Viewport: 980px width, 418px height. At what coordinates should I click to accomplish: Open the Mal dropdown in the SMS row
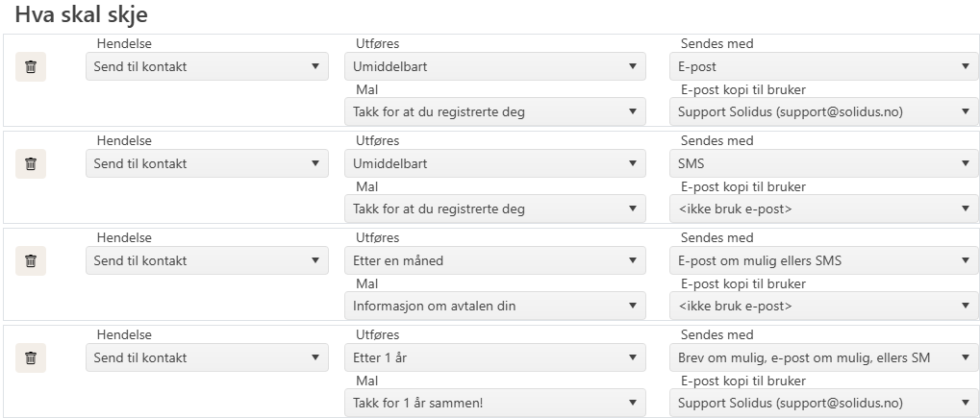tap(494, 209)
